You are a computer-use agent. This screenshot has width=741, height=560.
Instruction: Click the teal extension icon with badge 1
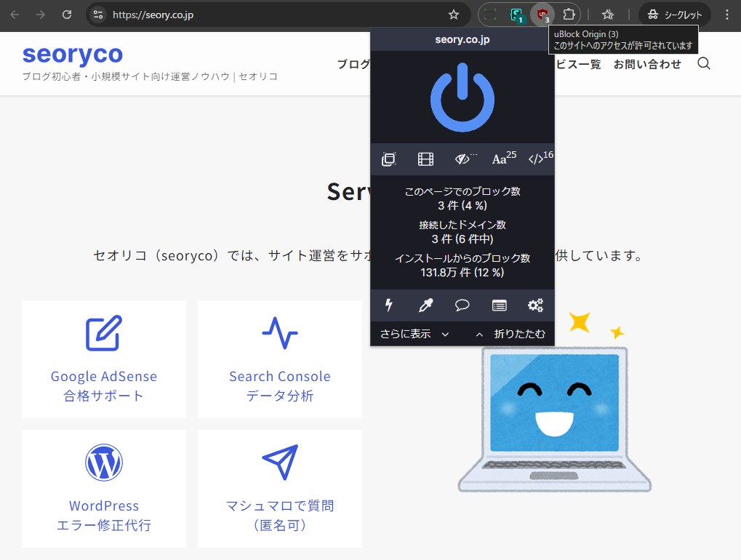point(517,15)
